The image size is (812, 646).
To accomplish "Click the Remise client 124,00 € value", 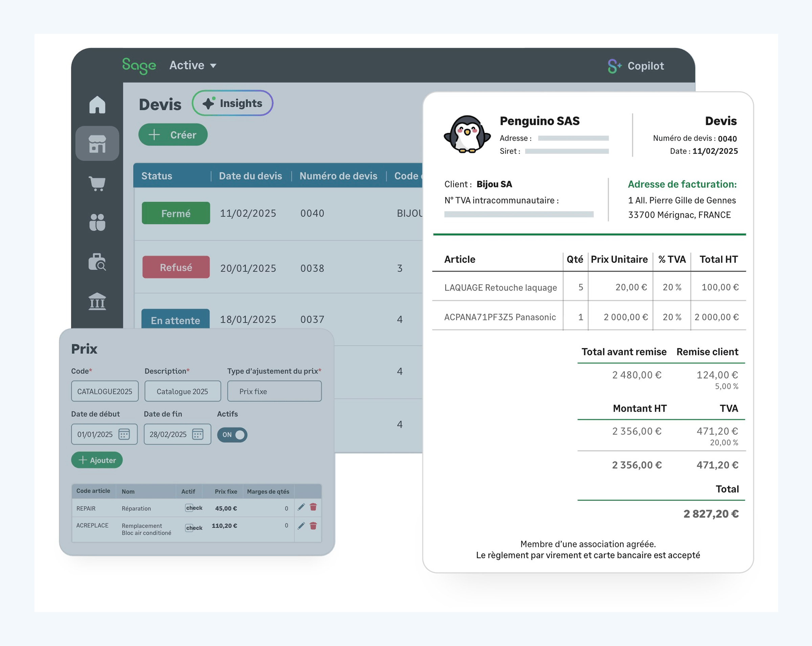I will pyautogui.click(x=717, y=375).
